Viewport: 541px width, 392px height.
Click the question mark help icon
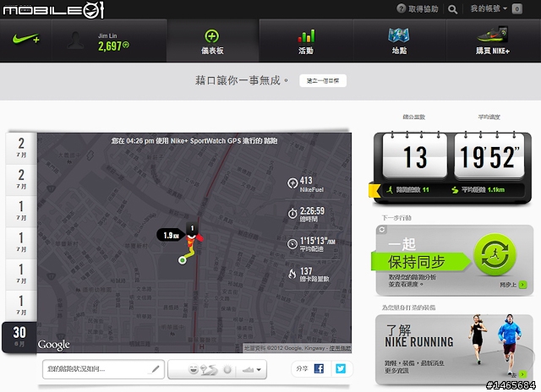(401, 8)
